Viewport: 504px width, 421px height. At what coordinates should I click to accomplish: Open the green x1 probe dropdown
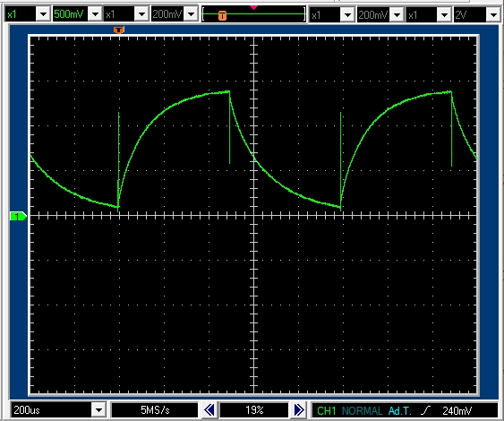[43, 14]
